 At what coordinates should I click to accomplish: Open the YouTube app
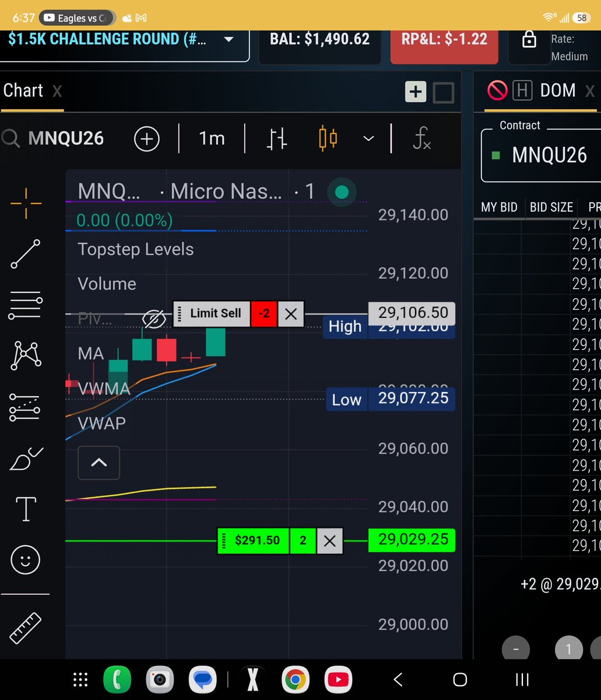pos(339,680)
